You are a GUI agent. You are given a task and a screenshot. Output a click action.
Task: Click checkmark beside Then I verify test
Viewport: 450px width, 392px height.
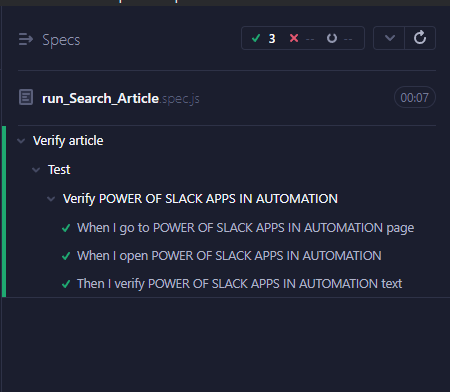[x=66, y=284]
